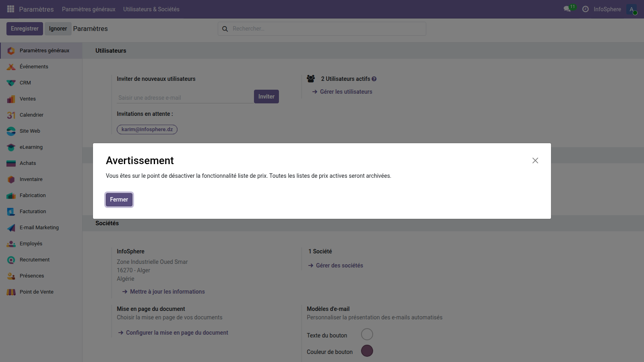The image size is (644, 362).
Task: Close the warning with the Fermer button
Action: click(119, 200)
